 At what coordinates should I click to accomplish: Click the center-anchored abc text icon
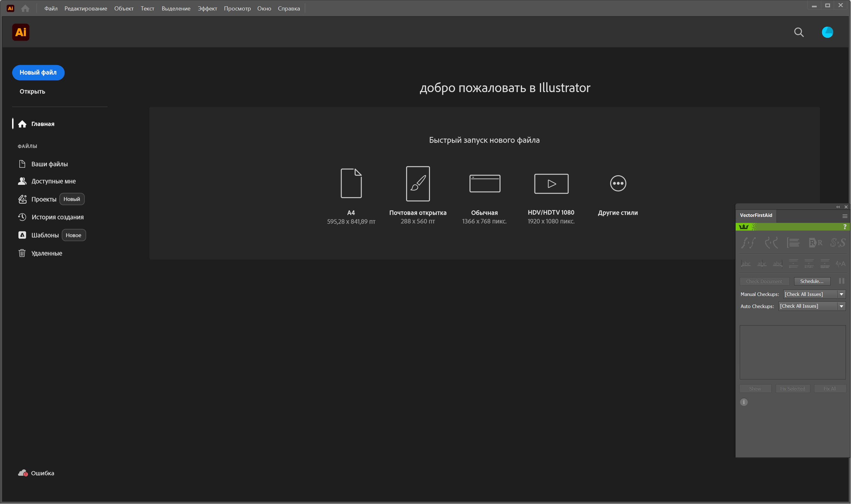(762, 264)
